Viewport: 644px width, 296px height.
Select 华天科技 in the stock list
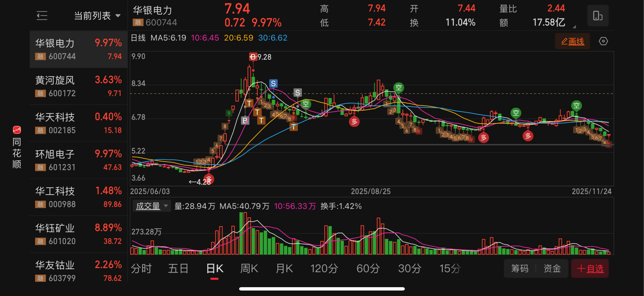coord(78,123)
